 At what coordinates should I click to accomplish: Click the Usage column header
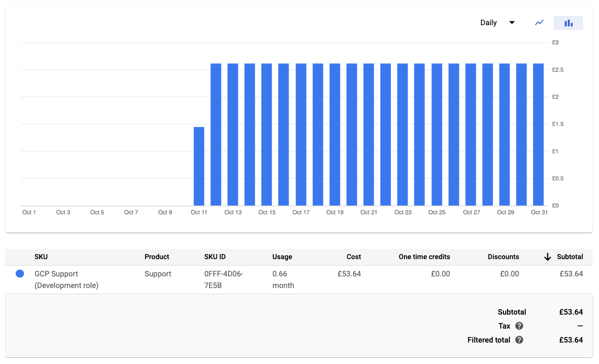(282, 257)
